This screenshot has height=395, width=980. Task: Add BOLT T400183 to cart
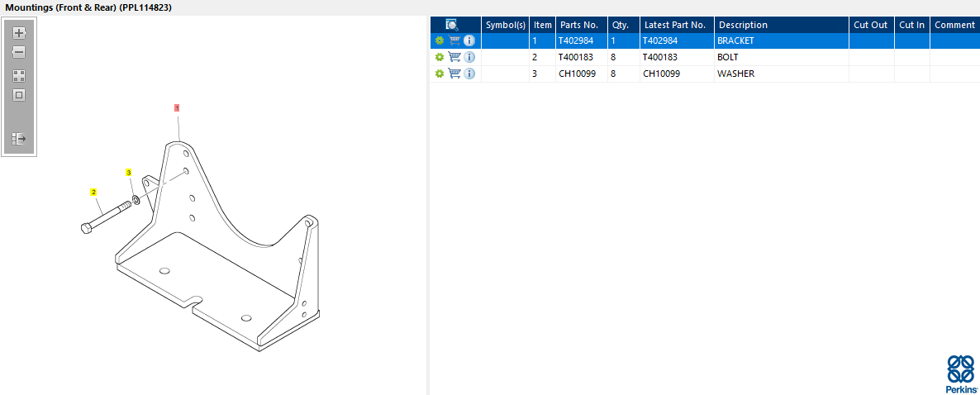click(455, 57)
